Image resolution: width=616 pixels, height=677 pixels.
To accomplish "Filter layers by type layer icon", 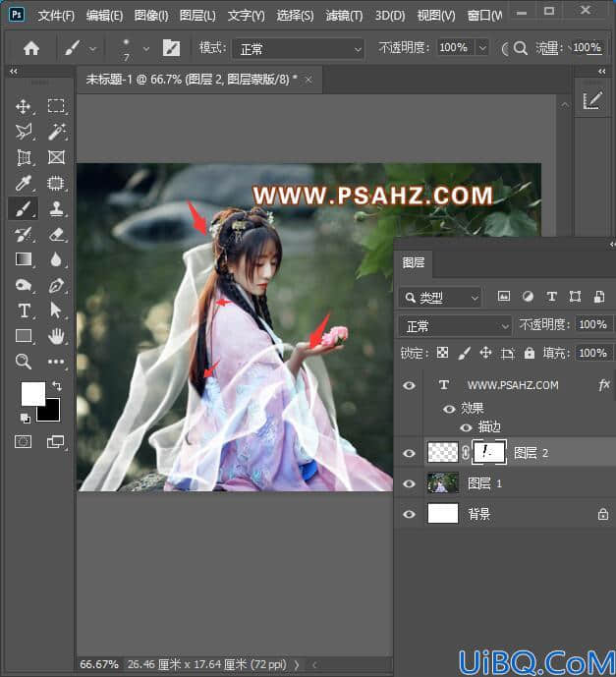I will (x=551, y=297).
